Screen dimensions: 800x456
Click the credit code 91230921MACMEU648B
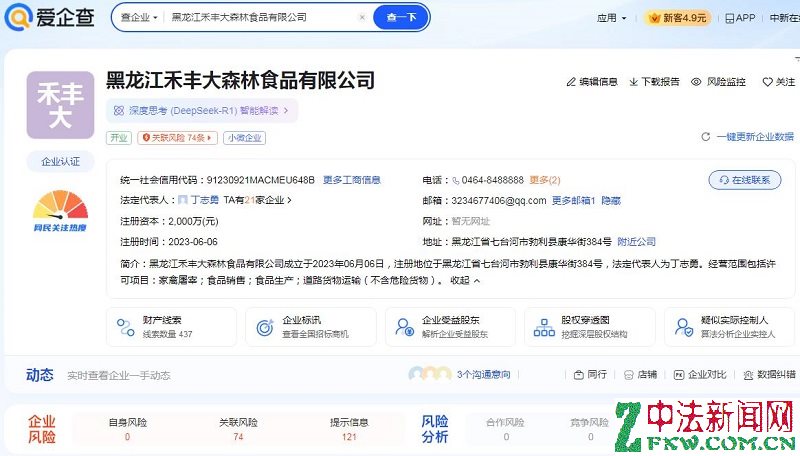click(260, 180)
